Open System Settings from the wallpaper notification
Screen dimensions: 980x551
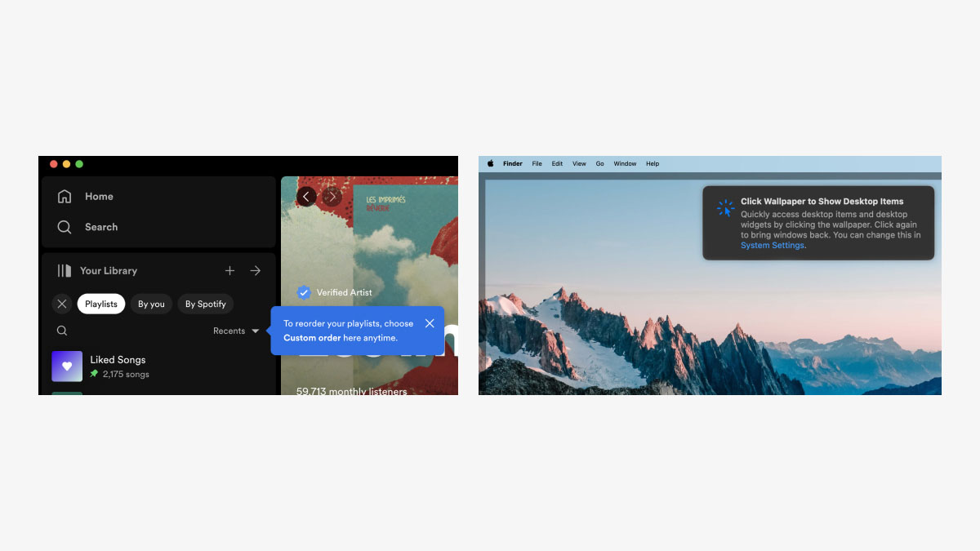(x=771, y=245)
